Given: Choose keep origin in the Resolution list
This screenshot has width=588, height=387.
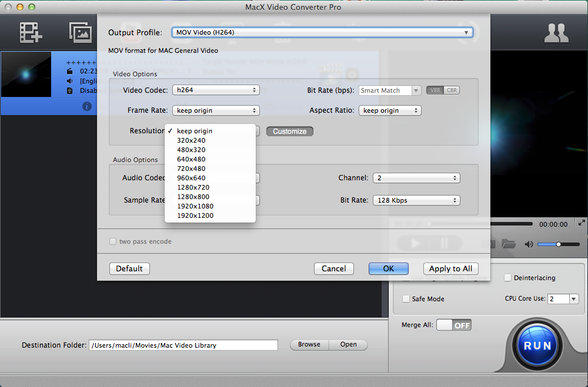Looking at the screenshot, I should (x=195, y=131).
